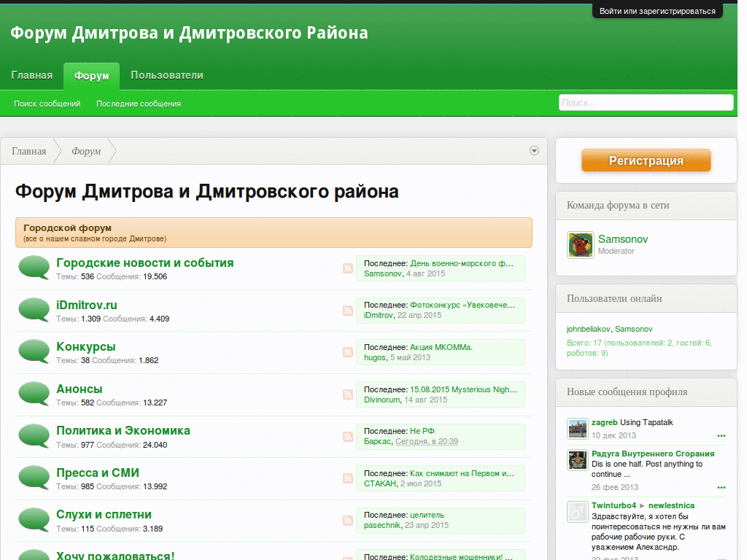
Task: Open Twinturbo4 default avatar
Action: (578, 512)
